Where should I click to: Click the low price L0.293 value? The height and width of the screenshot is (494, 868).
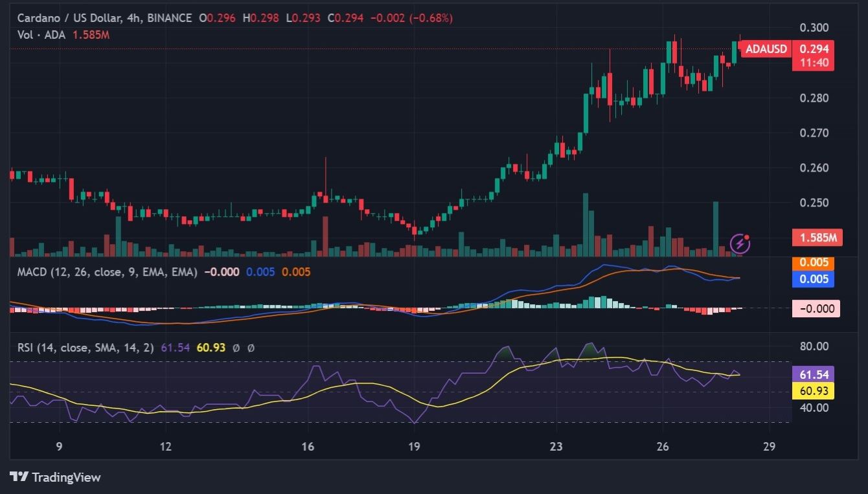point(302,18)
